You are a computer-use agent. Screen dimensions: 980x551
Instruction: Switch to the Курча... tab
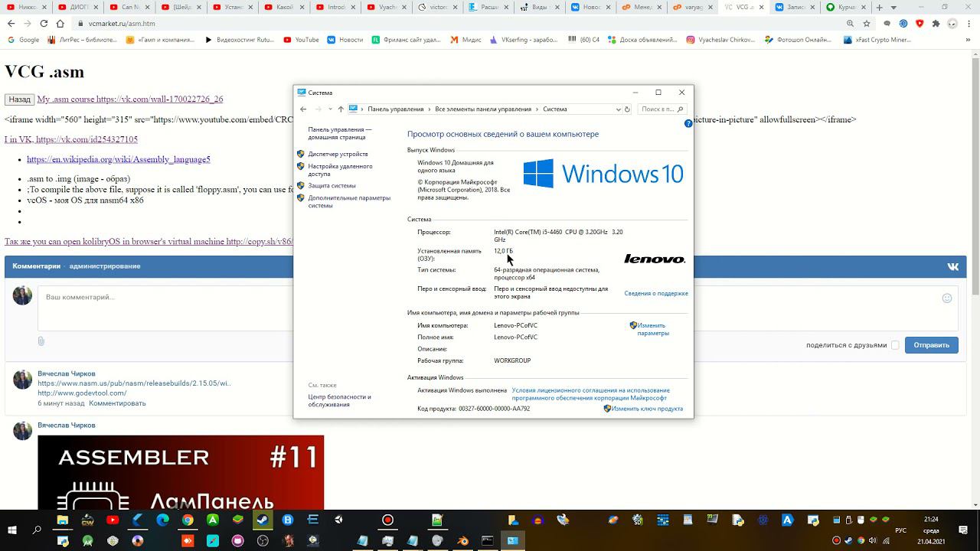pos(846,8)
